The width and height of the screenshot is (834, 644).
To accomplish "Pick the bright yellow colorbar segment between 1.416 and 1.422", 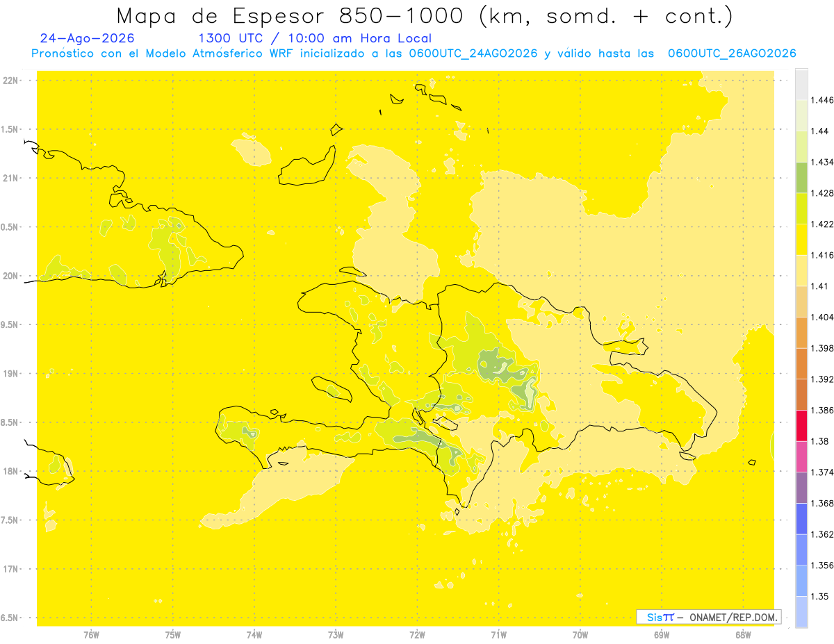I will [801, 240].
